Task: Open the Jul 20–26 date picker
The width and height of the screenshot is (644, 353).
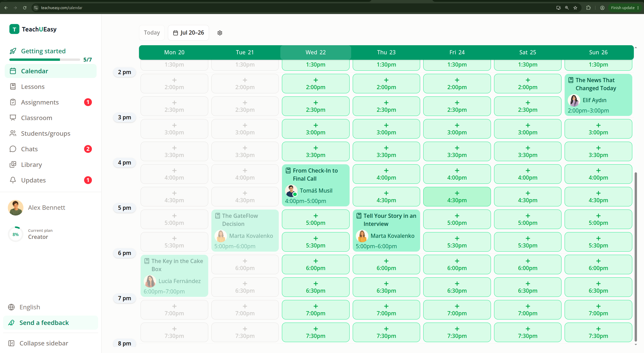Action: tap(188, 33)
